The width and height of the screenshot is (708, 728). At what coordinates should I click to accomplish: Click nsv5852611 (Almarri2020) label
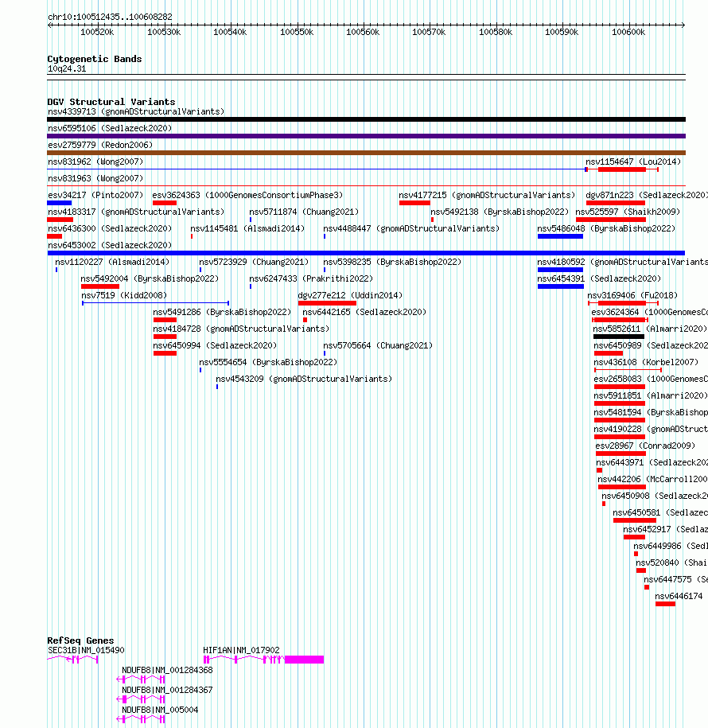click(650, 329)
